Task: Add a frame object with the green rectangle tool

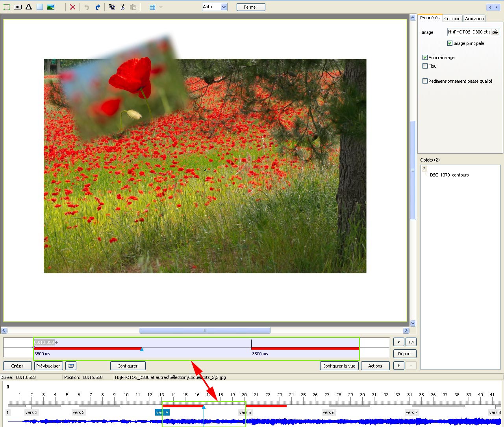Action: click(x=6, y=7)
